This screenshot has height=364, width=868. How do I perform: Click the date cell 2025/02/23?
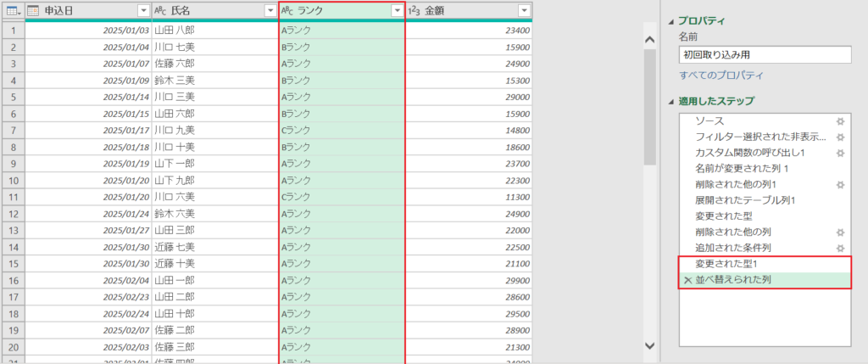[x=88, y=296]
